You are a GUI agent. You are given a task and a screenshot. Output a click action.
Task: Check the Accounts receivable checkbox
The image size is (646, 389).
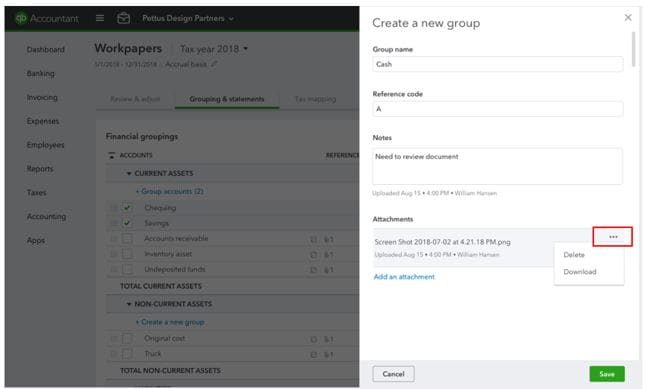[x=127, y=239]
